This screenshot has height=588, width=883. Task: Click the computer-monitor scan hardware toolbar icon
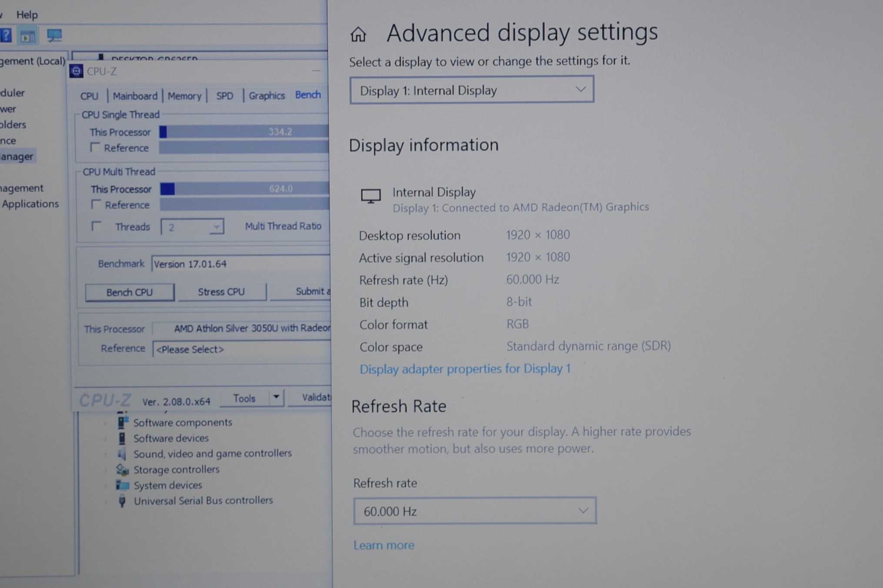coord(54,35)
